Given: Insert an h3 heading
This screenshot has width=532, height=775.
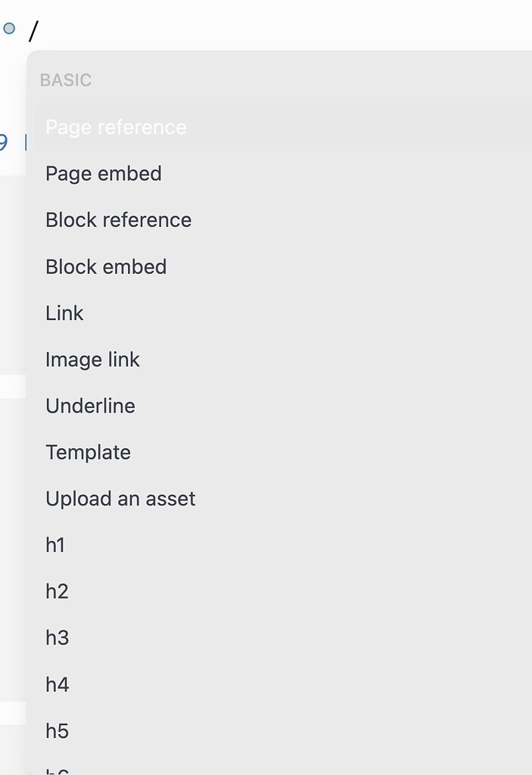Looking at the screenshot, I should tap(57, 637).
